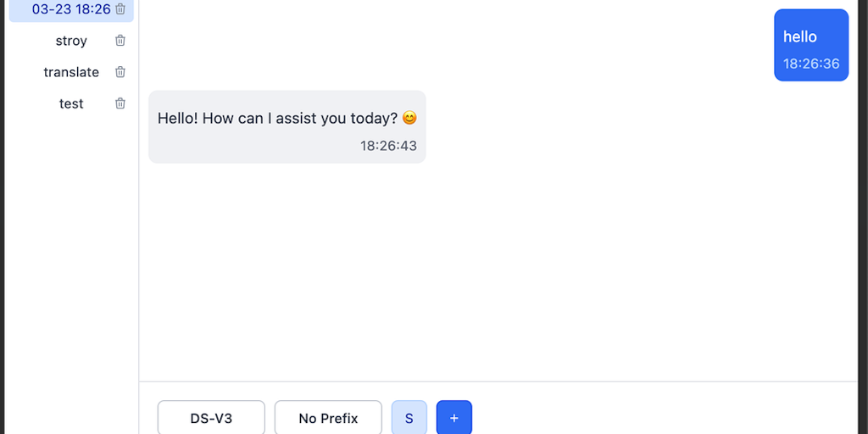Click the 18:26:36 timestamp in the user bubble

click(811, 64)
